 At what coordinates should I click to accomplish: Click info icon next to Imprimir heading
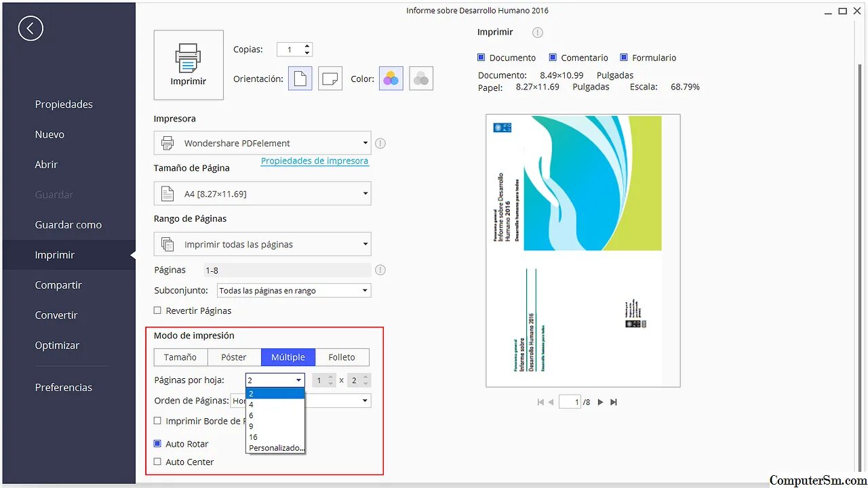[x=538, y=33]
